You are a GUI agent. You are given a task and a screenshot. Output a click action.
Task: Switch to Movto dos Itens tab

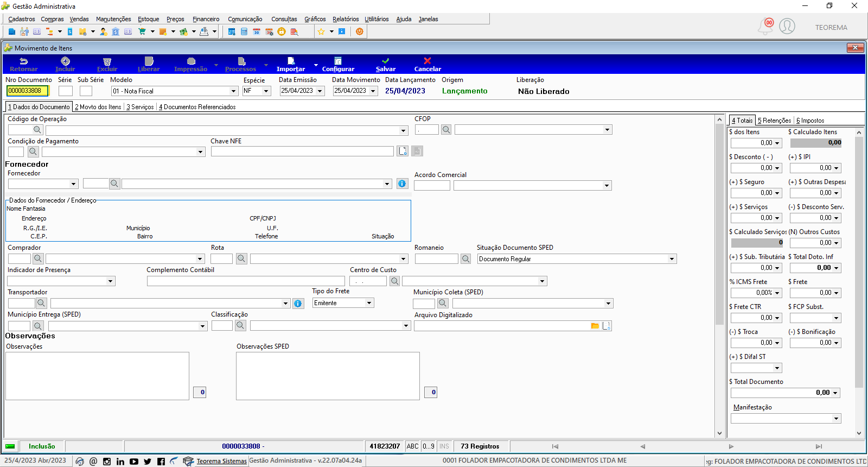[98, 107]
